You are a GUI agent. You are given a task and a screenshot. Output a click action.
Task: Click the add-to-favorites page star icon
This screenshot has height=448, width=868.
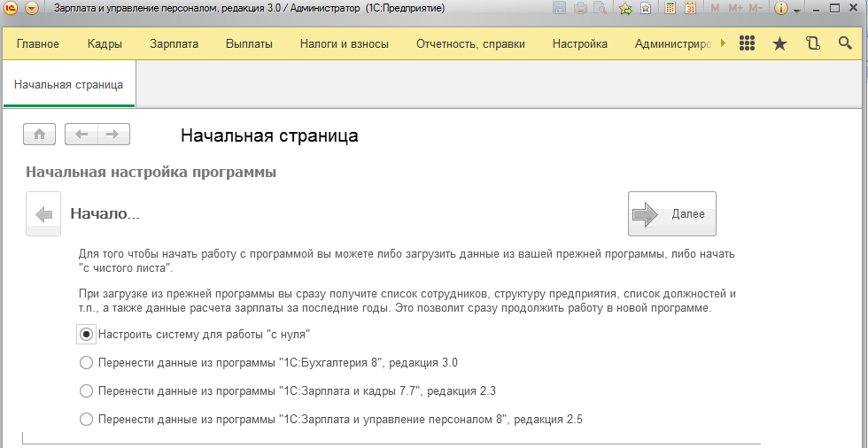pos(646,8)
